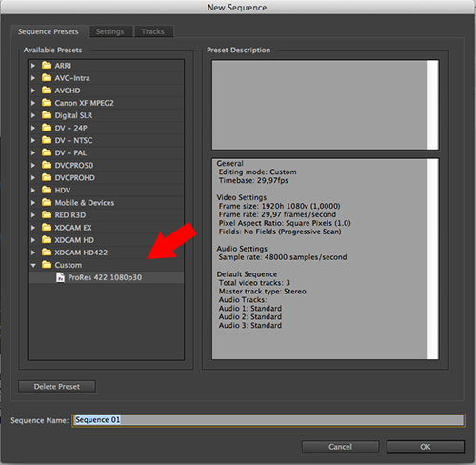Expand the Mobile & Devices disclosure triangle
476x465 pixels.
point(33,203)
